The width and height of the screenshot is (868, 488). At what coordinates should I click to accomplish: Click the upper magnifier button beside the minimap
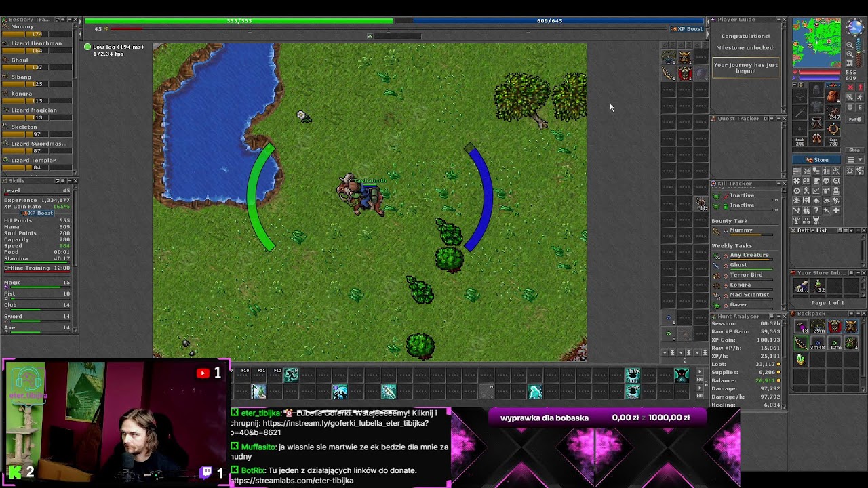[849, 45]
